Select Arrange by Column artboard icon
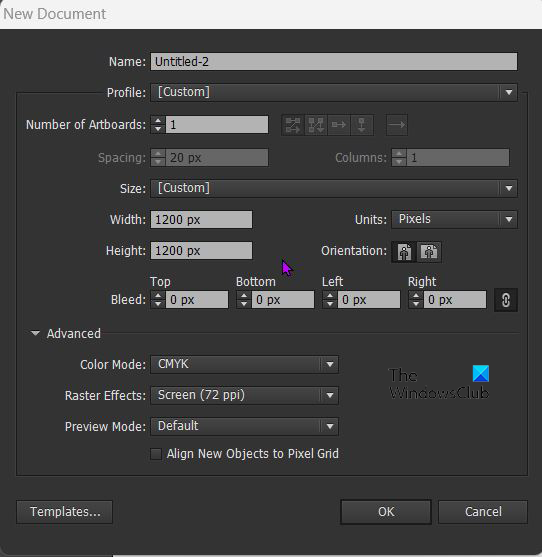Image resolution: width=542 pixels, height=557 pixels. pos(362,125)
